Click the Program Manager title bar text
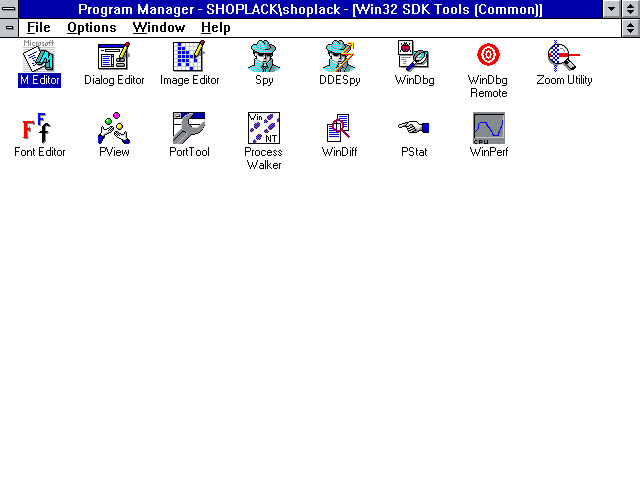 tap(310, 9)
